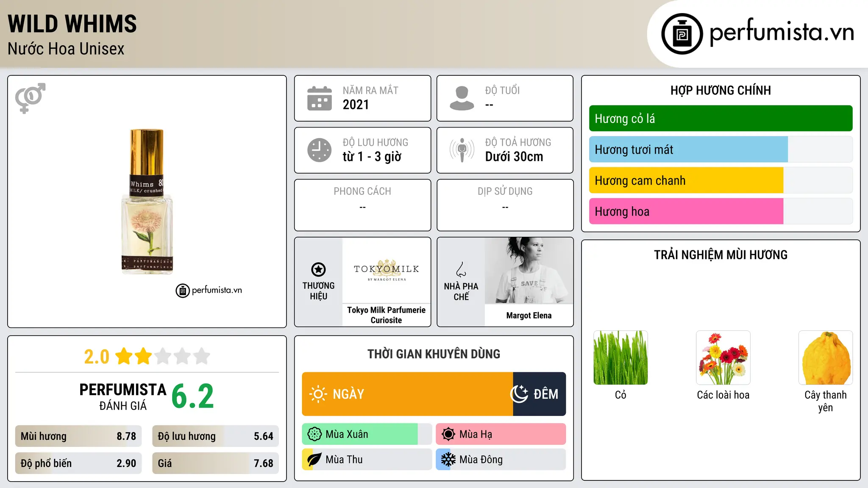Click the ĐỘ TUỔI age label
This screenshot has width=868, height=488.
[503, 90]
